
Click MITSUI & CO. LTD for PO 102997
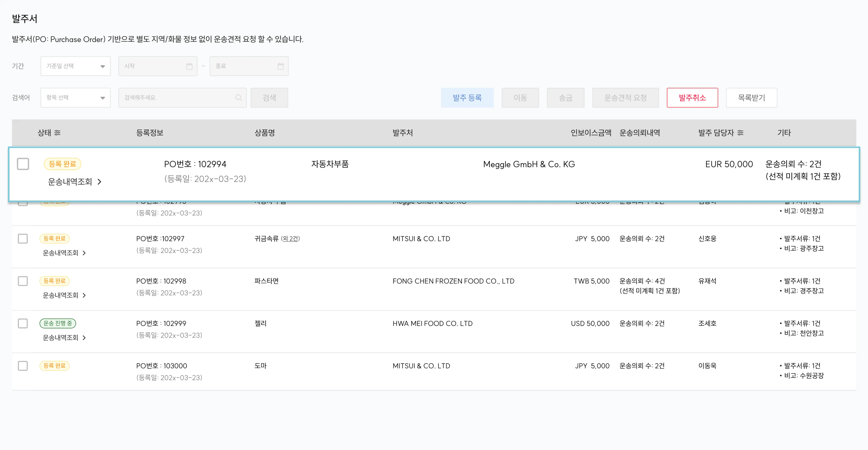[421, 239]
